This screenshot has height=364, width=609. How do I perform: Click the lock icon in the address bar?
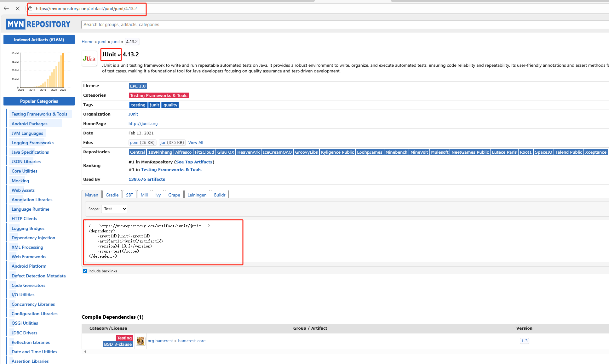31,9
